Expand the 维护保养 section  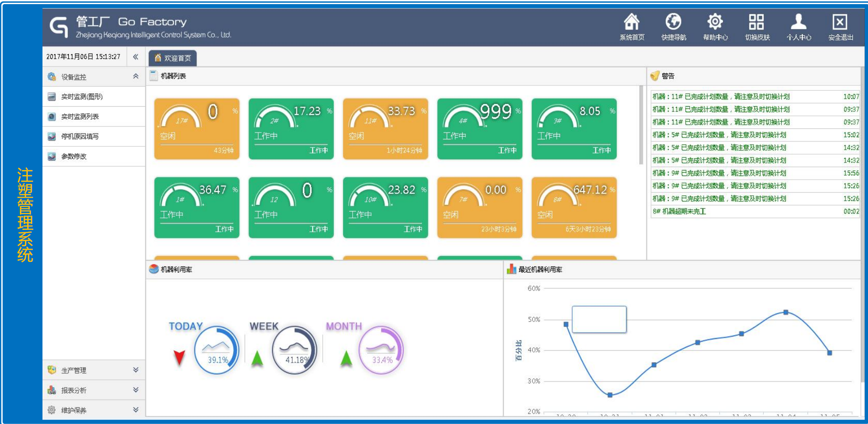point(136,410)
